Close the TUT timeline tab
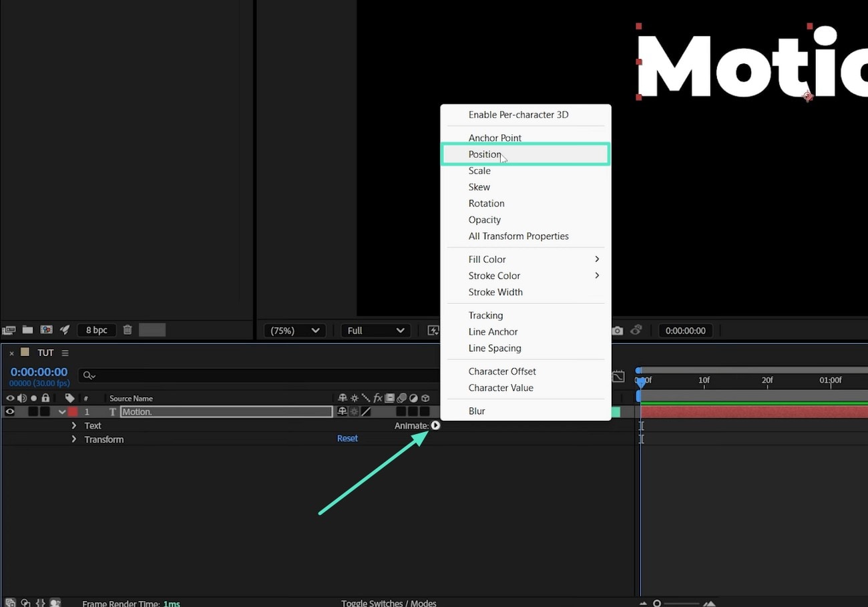Screen dimensions: 868x607 point(11,353)
